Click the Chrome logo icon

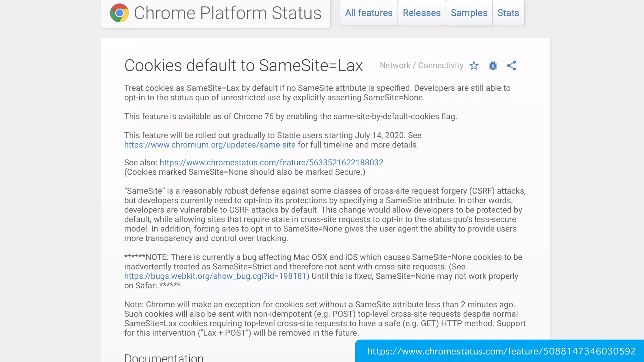pos(119,13)
